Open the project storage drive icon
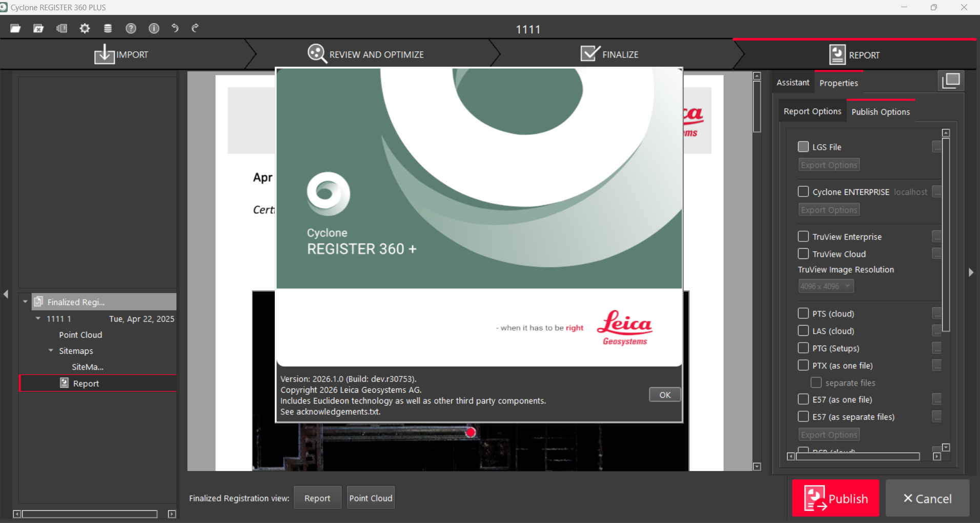This screenshot has height=523, width=980. click(62, 28)
